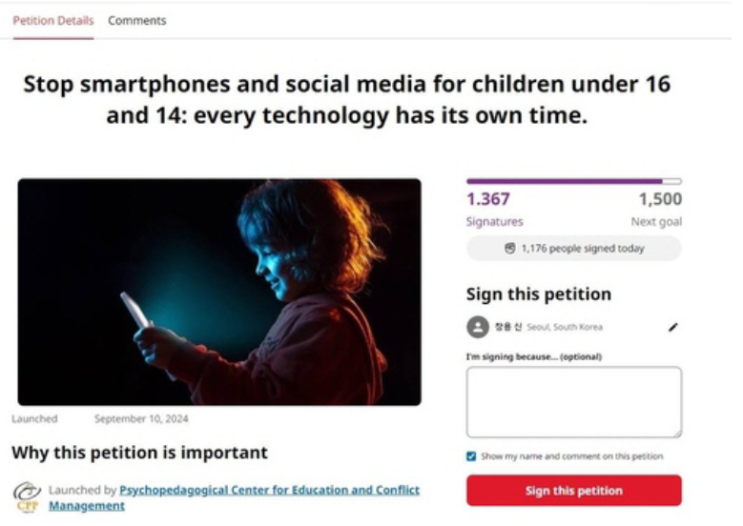This screenshot has height=526, width=743.
Task: Click the Seoul, South Korea location text
Action: 565,327
